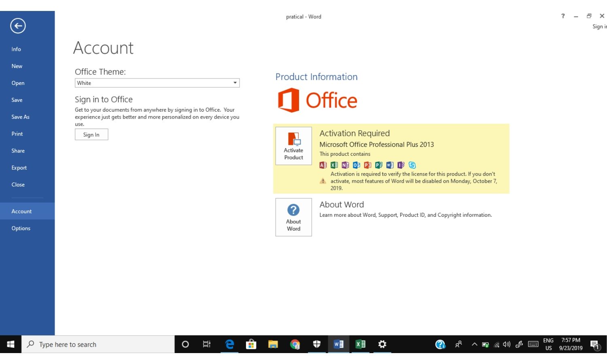
Task: Click the Skype/Lync icon in product contents
Action: pyautogui.click(x=412, y=165)
